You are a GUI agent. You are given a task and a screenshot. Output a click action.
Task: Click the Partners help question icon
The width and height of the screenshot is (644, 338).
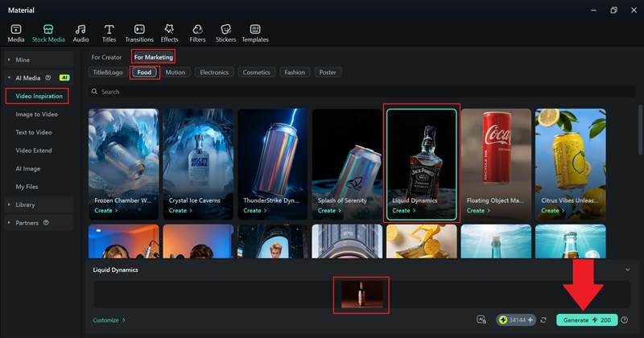pyautogui.click(x=46, y=223)
